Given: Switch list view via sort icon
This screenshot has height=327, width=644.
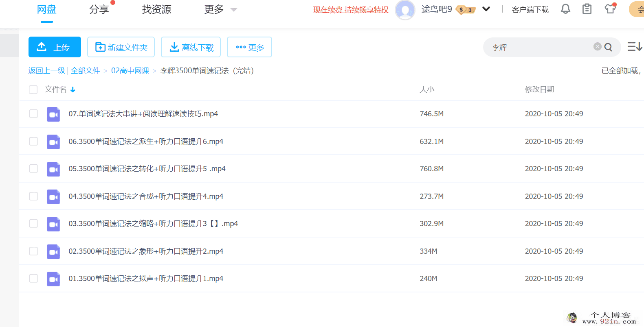Looking at the screenshot, I should click(635, 47).
